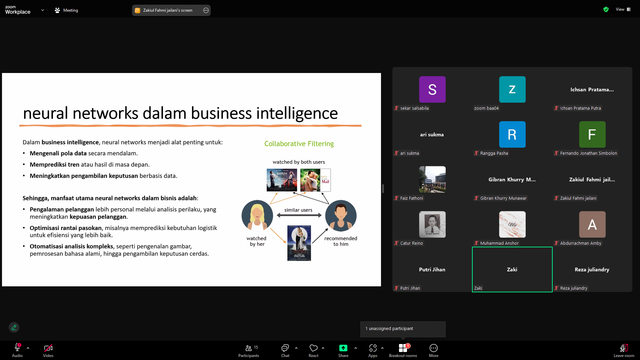Select the teal Z avatar tile
This screenshot has width=640, height=360.
point(512,89)
